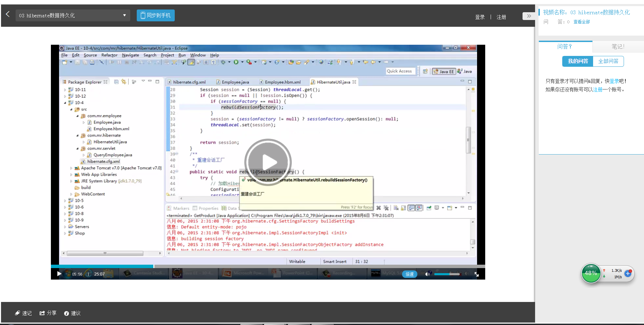Open the 倍速 playback speed button
Image resolution: width=644 pixels, height=325 pixels.
click(410, 274)
